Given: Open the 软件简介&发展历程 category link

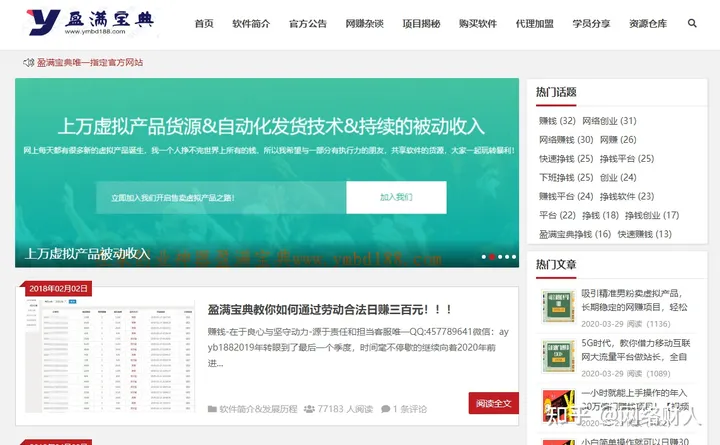Looking at the screenshot, I should [259, 409].
